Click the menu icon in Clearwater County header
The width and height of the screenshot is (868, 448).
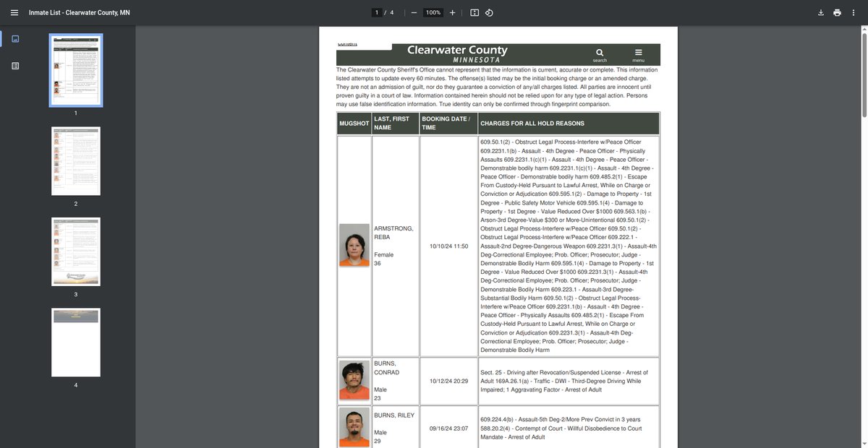point(638,54)
